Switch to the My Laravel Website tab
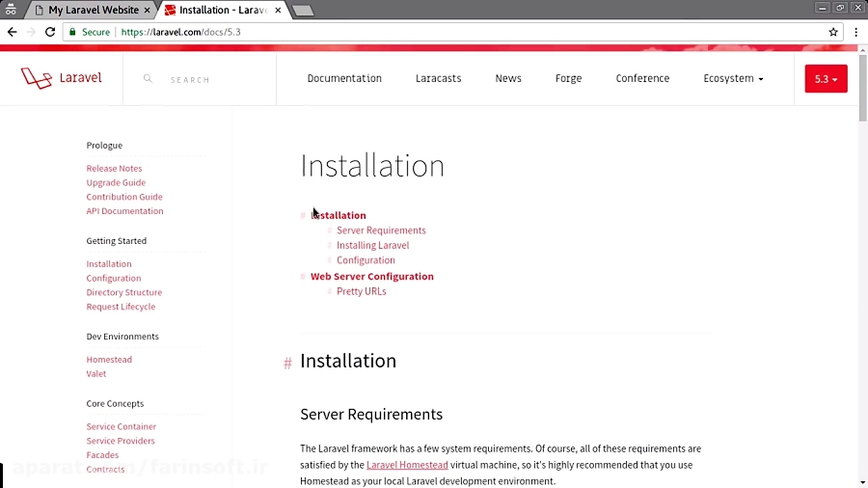This screenshot has height=488, width=868. [x=92, y=10]
